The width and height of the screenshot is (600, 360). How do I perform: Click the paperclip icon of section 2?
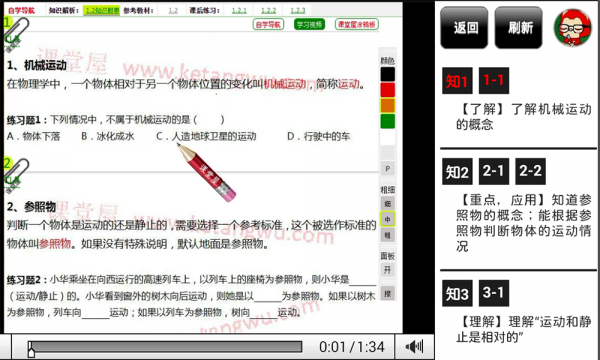pyautogui.click(x=16, y=176)
